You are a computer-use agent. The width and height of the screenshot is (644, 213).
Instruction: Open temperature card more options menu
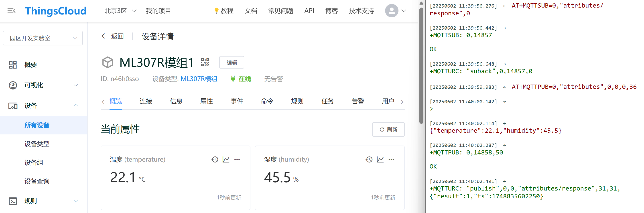(x=237, y=160)
